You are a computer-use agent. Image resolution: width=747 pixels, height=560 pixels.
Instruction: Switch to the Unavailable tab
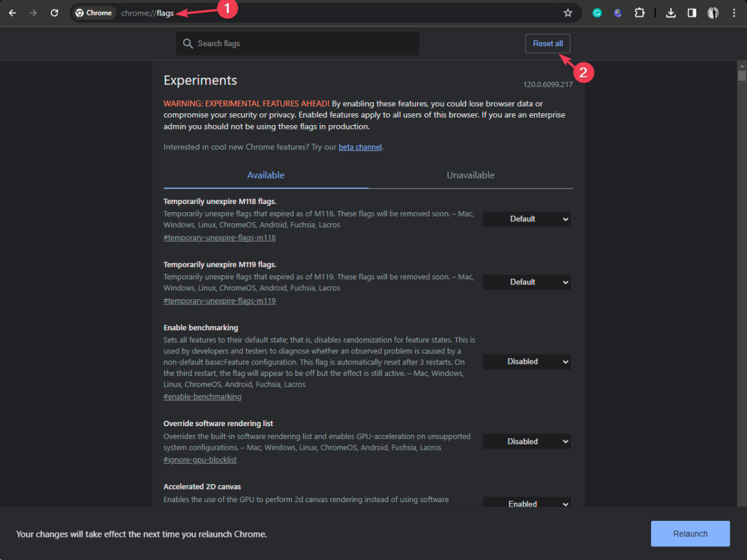(x=471, y=175)
